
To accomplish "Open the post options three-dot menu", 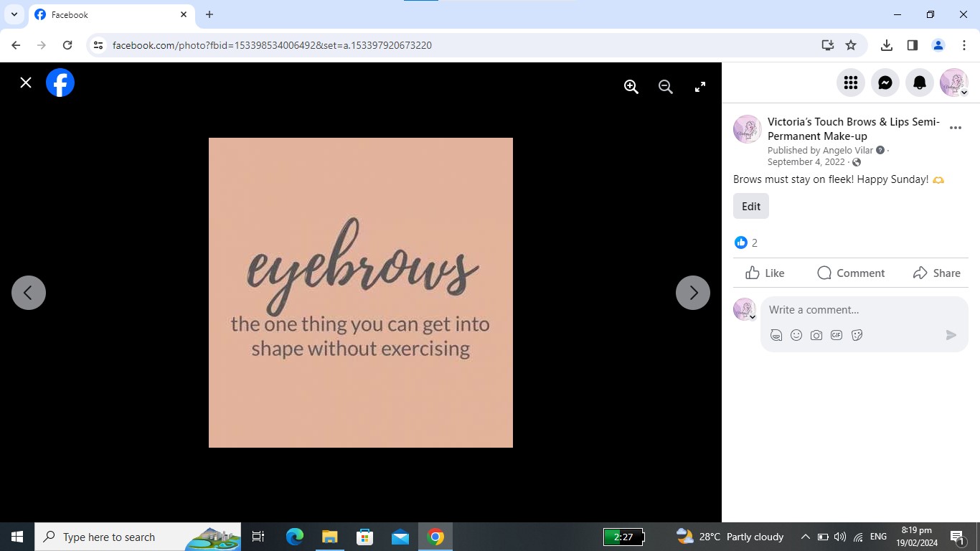I will tap(955, 128).
